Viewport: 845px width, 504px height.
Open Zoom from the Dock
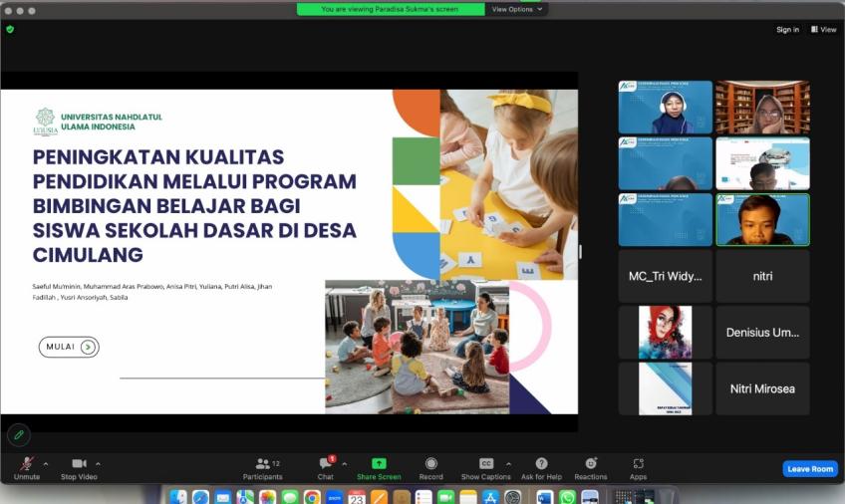coord(334,497)
